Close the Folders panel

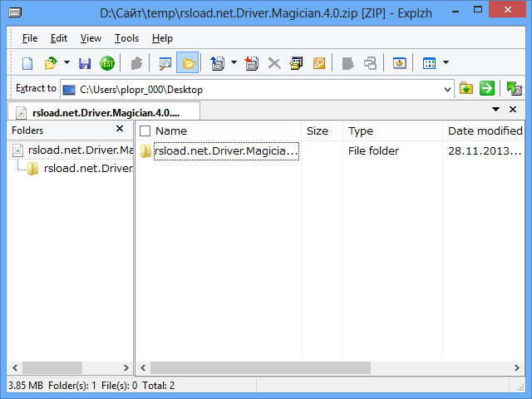point(120,130)
